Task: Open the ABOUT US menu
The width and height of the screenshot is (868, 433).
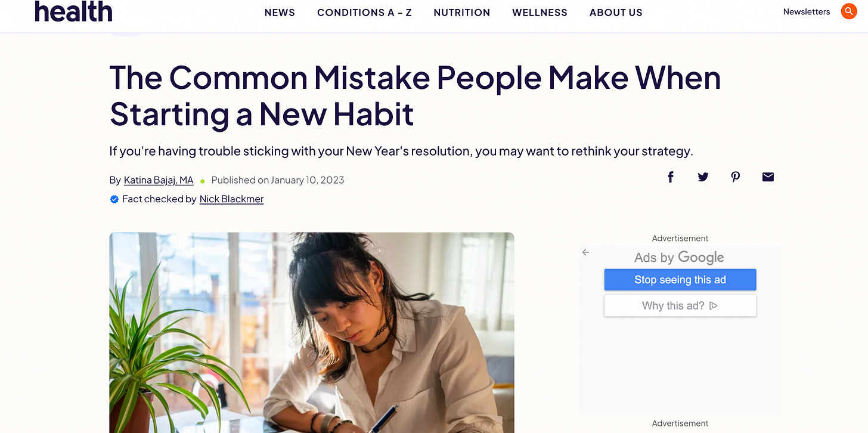Action: click(x=616, y=13)
